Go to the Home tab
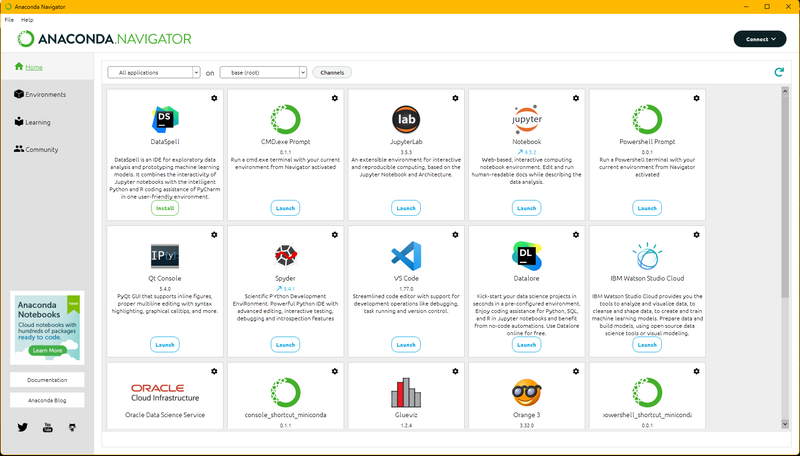This screenshot has width=800, height=456. point(47,67)
